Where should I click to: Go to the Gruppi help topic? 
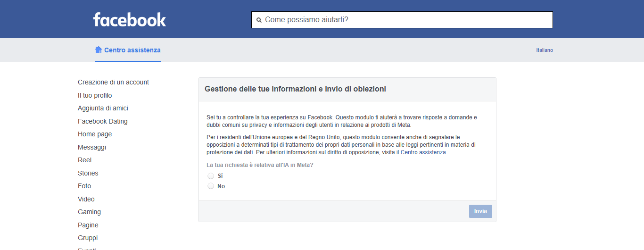point(88,238)
